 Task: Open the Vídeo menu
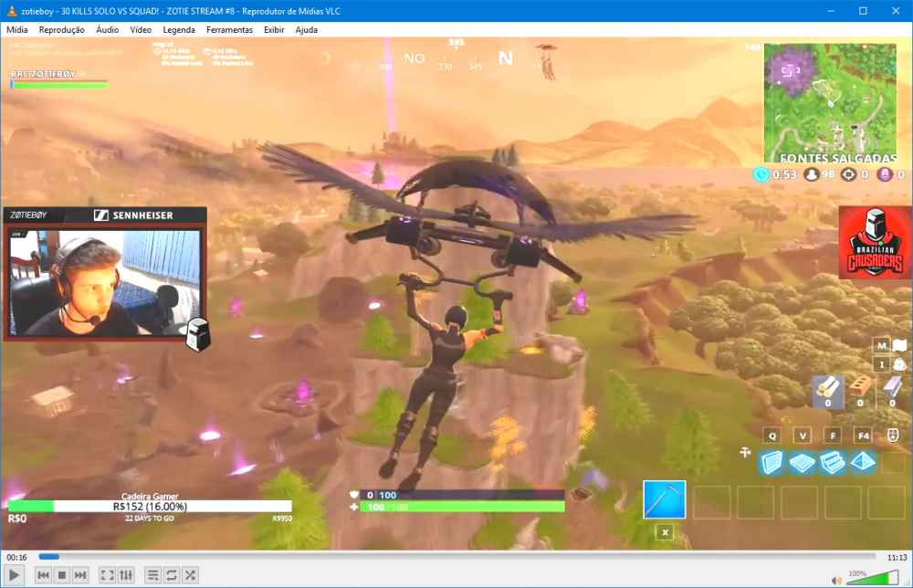point(141,30)
